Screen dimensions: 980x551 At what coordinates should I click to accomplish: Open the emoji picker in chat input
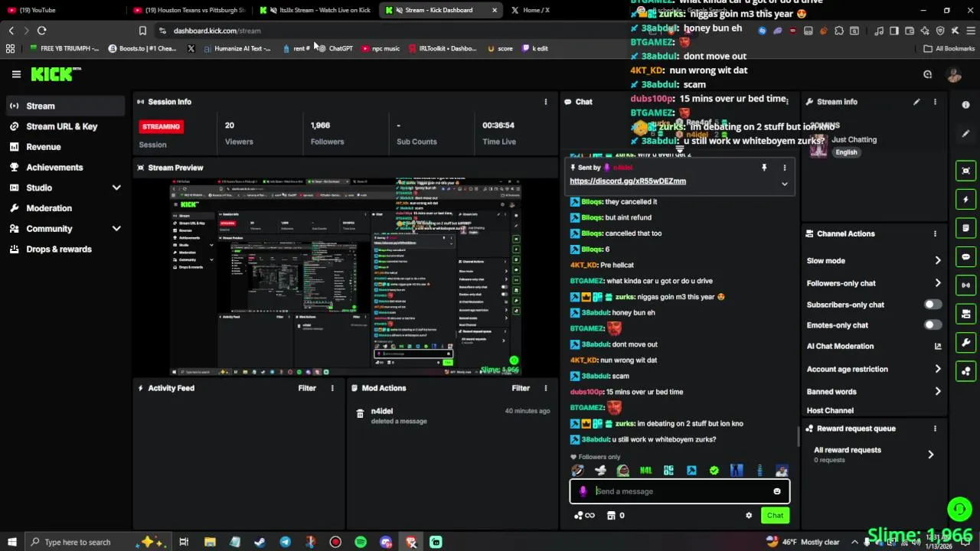pos(777,491)
